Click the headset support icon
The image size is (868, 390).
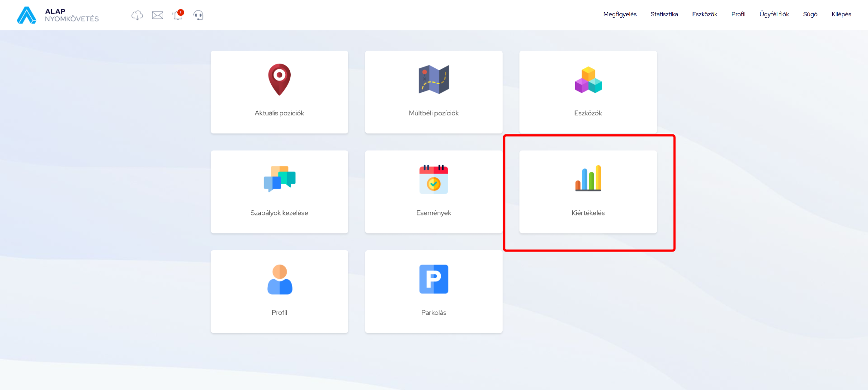[198, 15]
